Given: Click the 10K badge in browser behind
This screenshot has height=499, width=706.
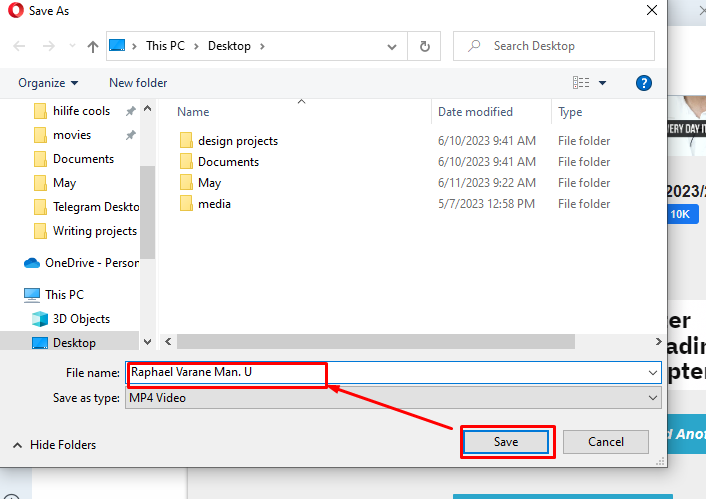Looking at the screenshot, I should click(681, 214).
